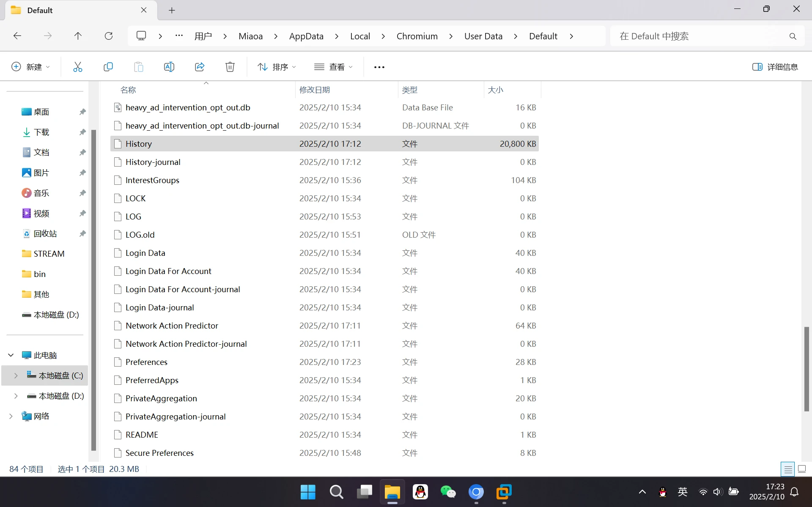Click the search magnifier icon
Image resolution: width=812 pixels, height=507 pixels.
(793, 36)
